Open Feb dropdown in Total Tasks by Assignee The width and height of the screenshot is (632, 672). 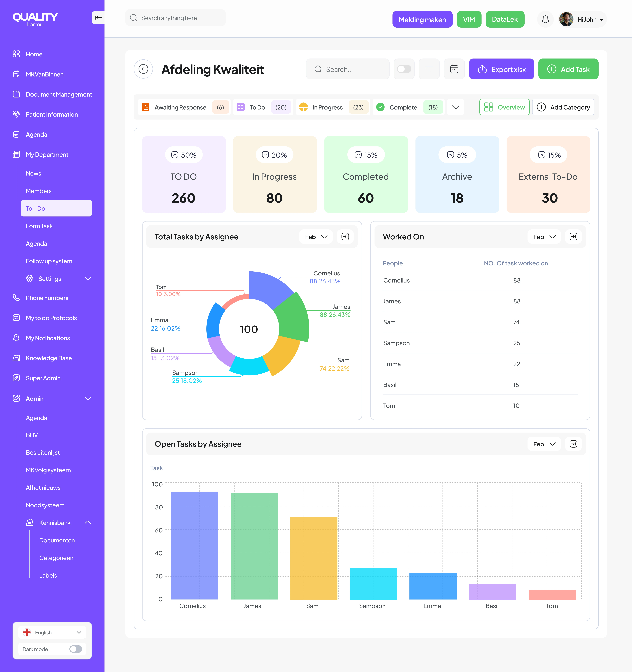coord(316,237)
